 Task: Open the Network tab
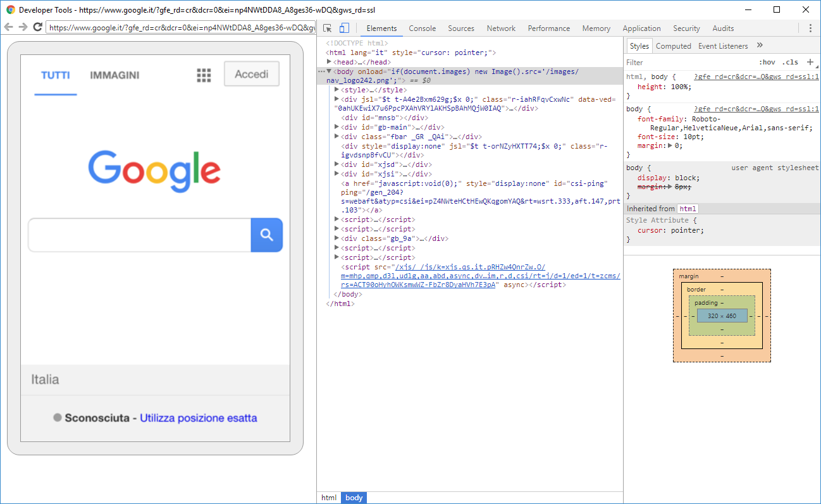coord(501,28)
